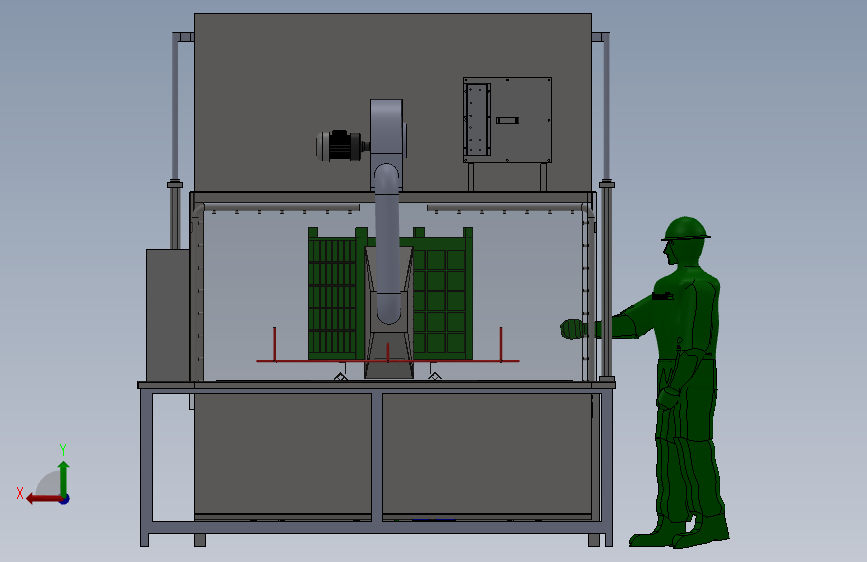Select the right lower cabinet door panel
This screenshot has width=867, height=562.
487,454
